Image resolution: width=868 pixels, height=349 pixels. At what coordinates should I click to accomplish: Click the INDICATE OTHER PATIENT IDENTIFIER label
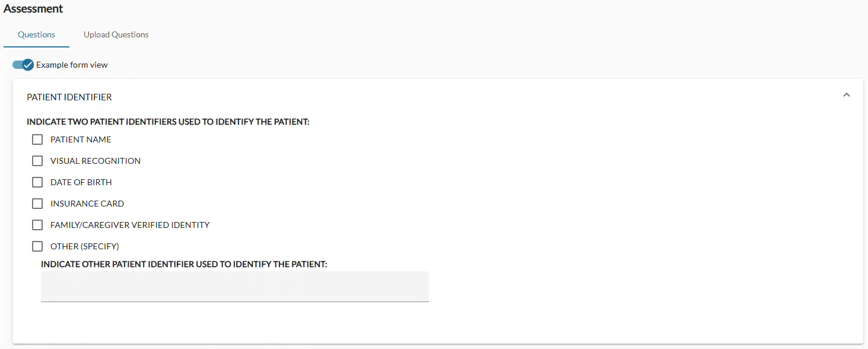click(x=184, y=264)
